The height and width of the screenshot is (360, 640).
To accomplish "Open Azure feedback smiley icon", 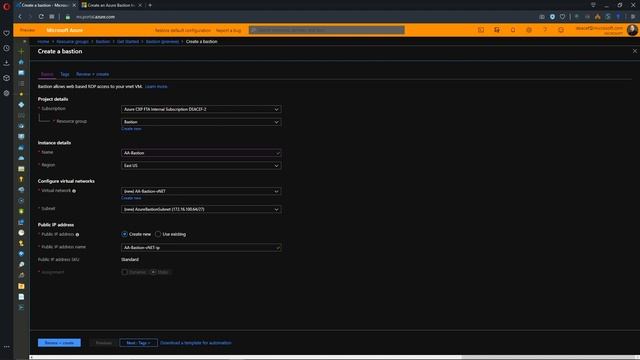I will click(561, 30).
